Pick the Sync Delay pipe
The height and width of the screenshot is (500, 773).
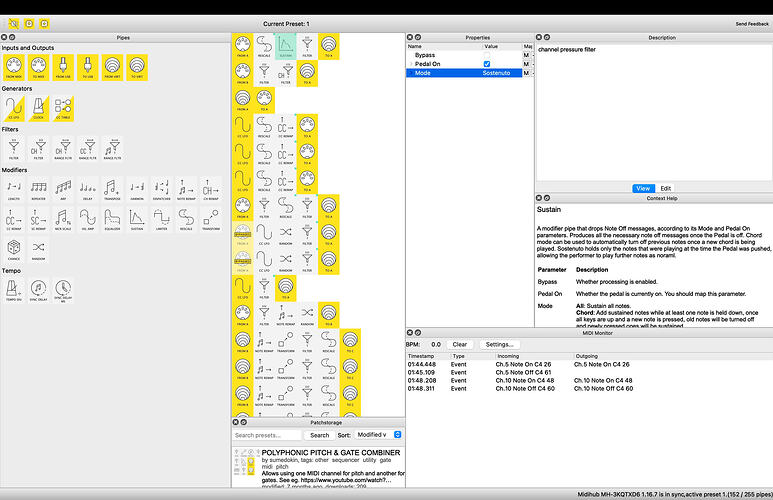[38, 290]
